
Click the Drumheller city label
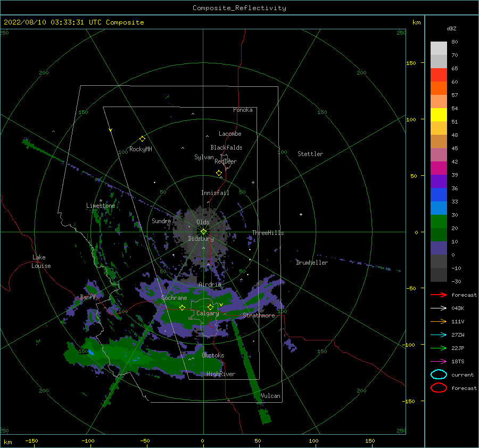coord(312,263)
